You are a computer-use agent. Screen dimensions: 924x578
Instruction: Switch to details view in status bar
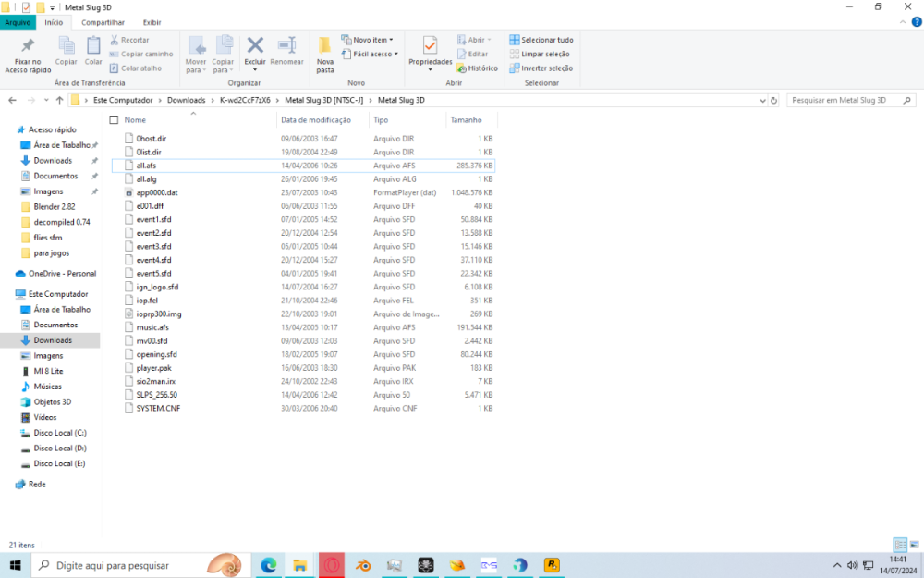[x=899, y=546]
